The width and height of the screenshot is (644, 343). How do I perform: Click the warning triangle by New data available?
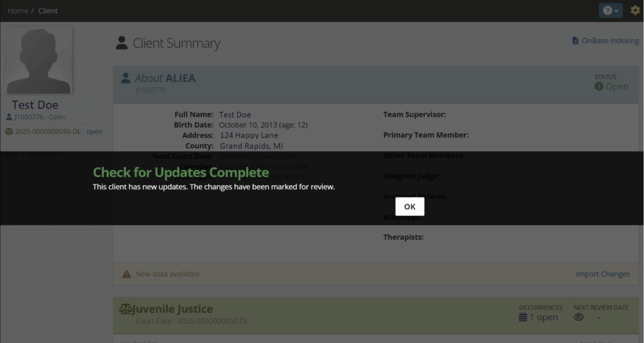coord(126,274)
